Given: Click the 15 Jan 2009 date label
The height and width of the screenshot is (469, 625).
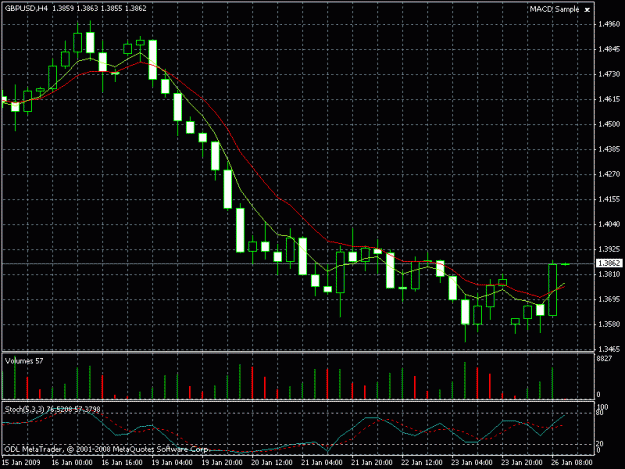Looking at the screenshot, I should click(x=21, y=462).
